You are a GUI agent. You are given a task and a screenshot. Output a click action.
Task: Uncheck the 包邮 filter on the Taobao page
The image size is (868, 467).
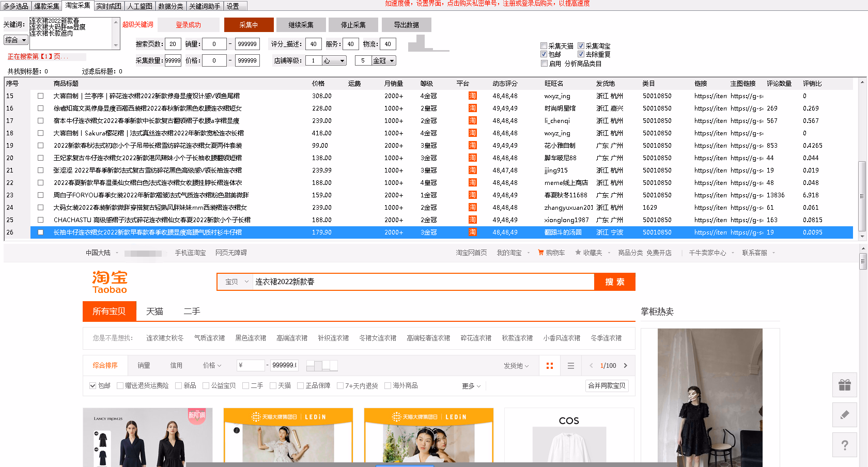92,386
